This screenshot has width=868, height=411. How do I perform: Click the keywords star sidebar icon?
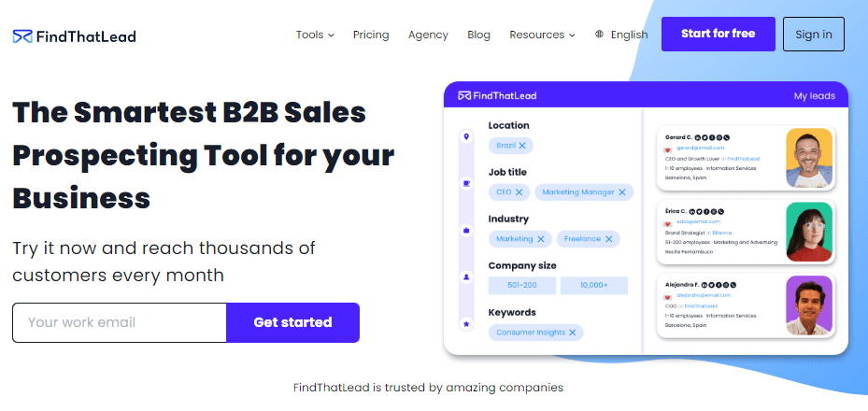(466, 323)
